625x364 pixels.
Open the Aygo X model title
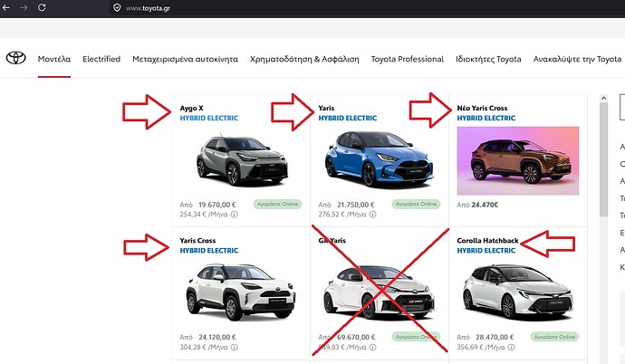coord(191,108)
